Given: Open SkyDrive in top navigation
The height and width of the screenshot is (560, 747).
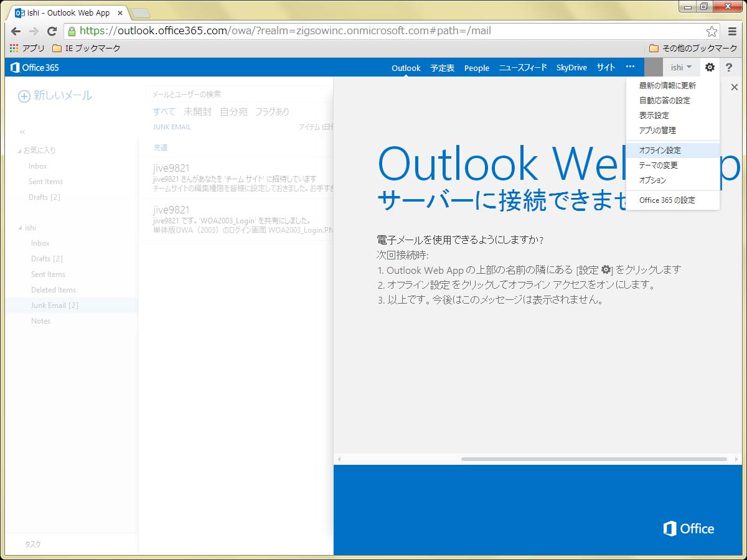Looking at the screenshot, I should 571,68.
